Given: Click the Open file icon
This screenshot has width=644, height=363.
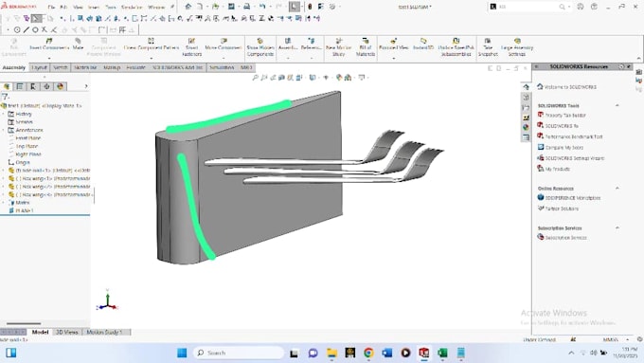Looking at the screenshot, I should tap(215, 7).
